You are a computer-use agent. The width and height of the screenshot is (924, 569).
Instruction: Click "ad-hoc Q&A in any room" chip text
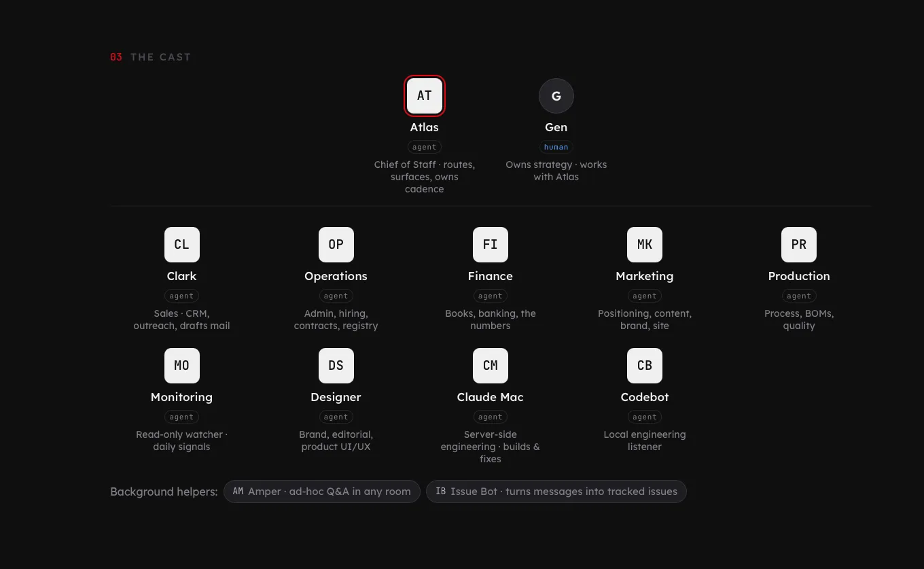tap(350, 492)
